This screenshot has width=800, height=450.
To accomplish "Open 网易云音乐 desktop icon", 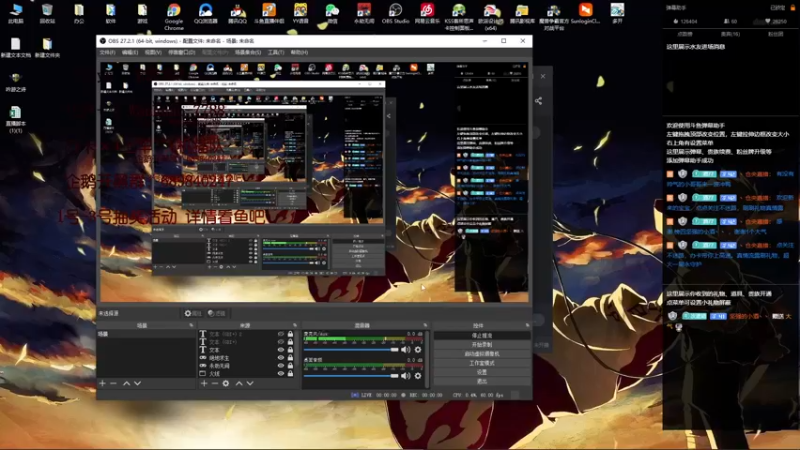I will click(x=427, y=14).
